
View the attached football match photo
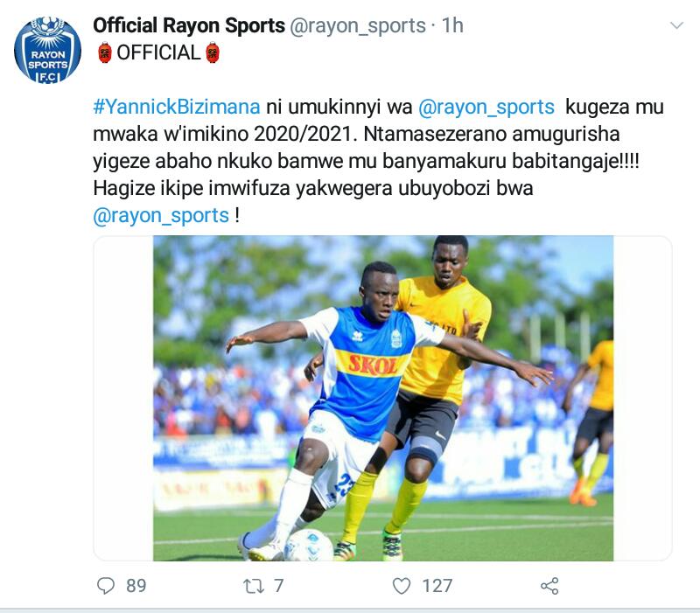pyautogui.click(x=383, y=398)
